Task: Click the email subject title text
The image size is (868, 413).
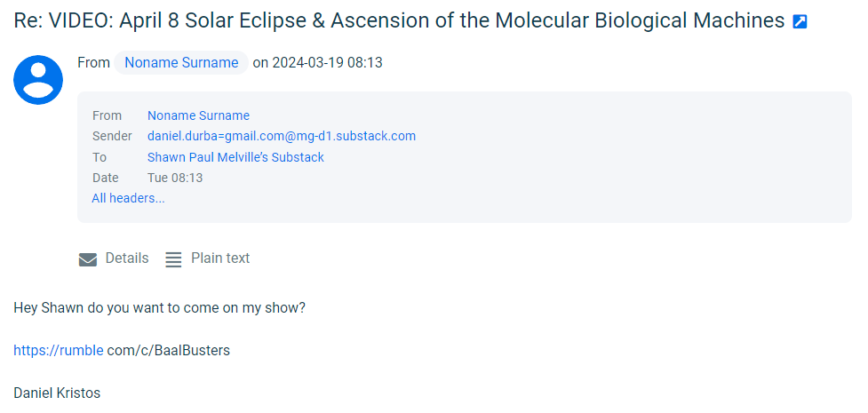Action: (x=399, y=20)
